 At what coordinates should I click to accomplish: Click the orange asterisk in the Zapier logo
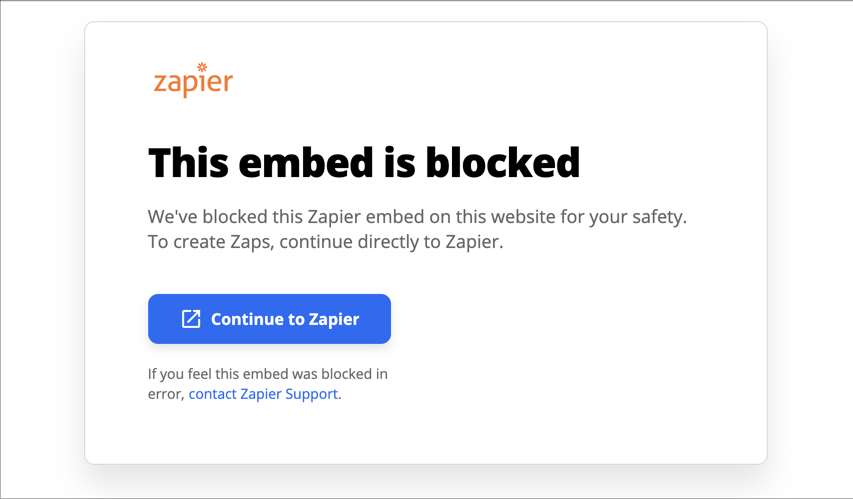tap(202, 67)
